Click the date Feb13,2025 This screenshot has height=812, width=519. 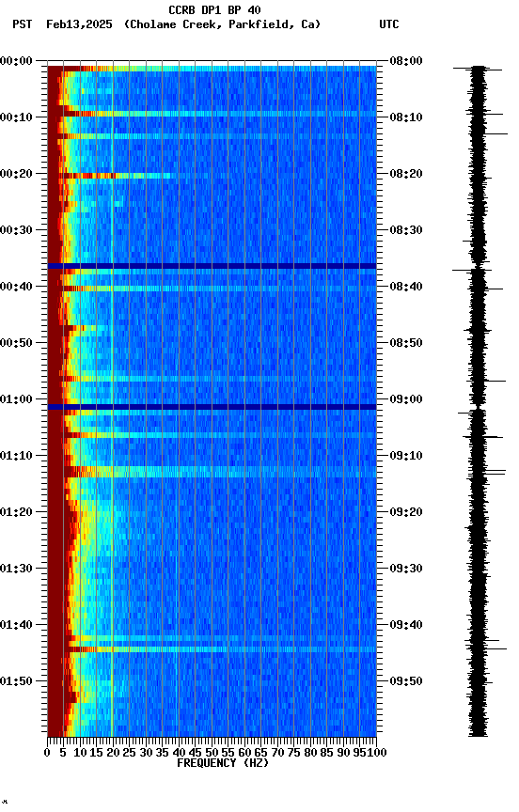[79, 24]
